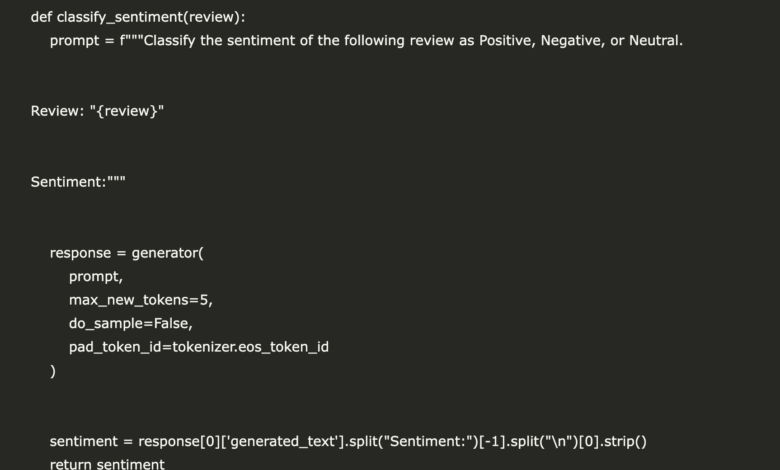Place cursor on the prompt variable assignment

point(75,41)
